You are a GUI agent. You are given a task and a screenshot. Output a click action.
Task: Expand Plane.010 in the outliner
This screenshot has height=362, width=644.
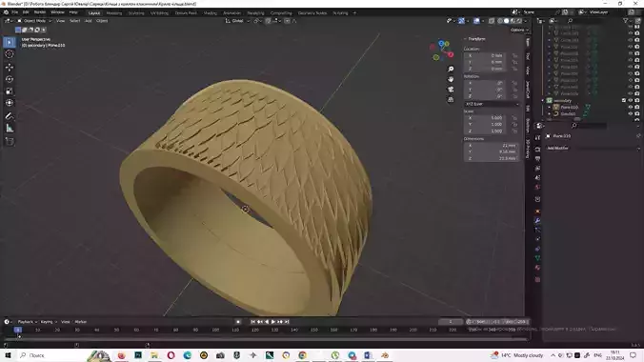point(549,108)
